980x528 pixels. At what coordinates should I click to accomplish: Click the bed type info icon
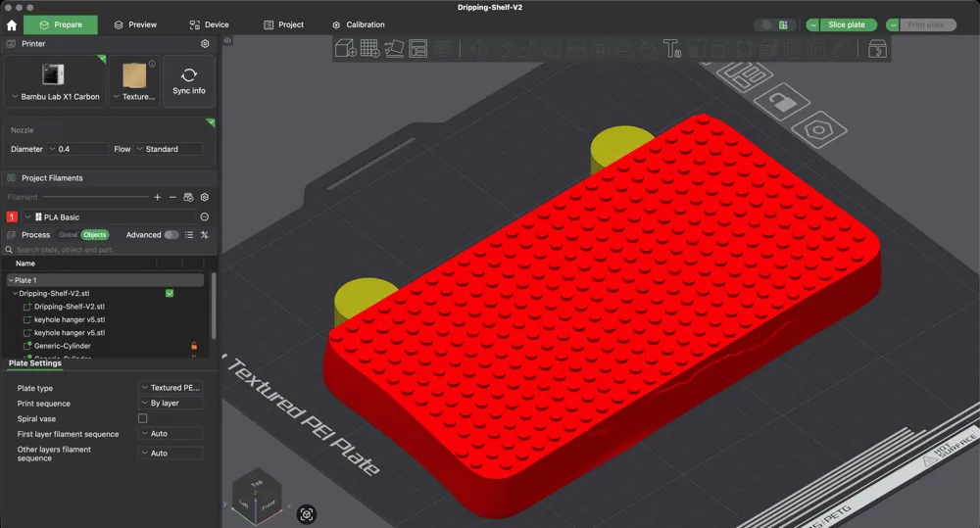pos(152,64)
